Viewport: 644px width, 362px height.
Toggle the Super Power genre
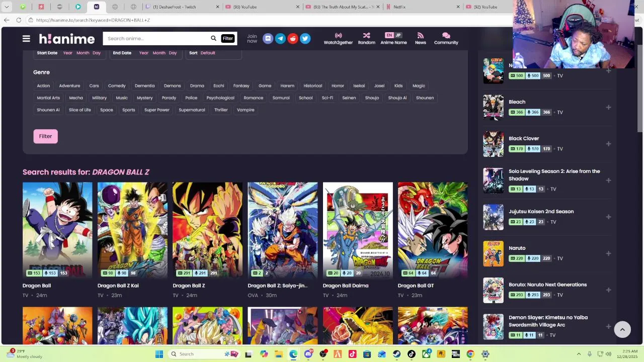click(157, 110)
